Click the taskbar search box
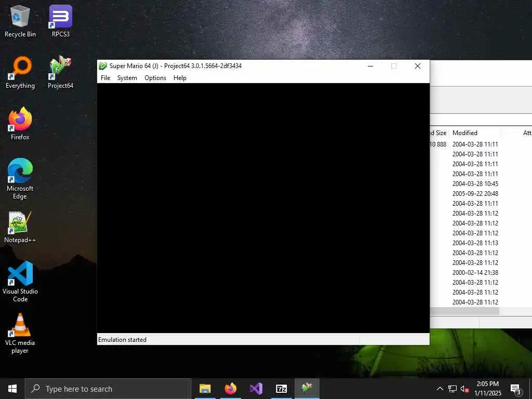Image resolution: width=532 pixels, height=399 pixels. [108, 389]
